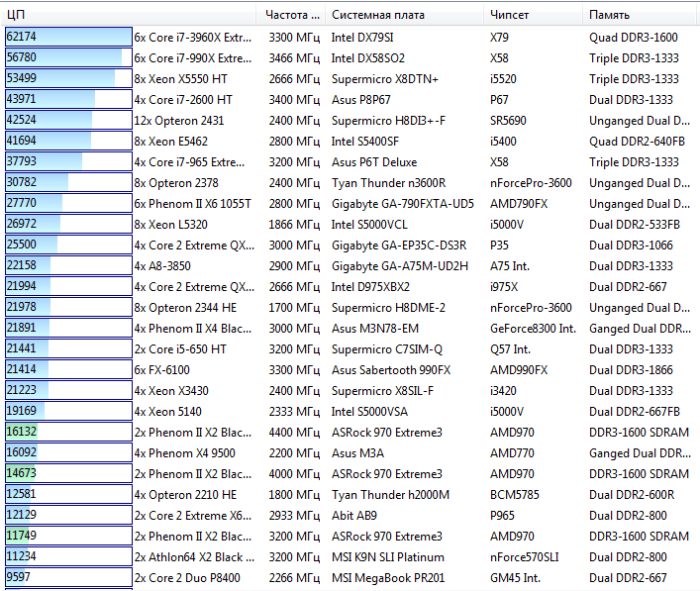The width and height of the screenshot is (700, 591).
Task: Select the 4x Xeon X3430 row
Action: (350, 391)
